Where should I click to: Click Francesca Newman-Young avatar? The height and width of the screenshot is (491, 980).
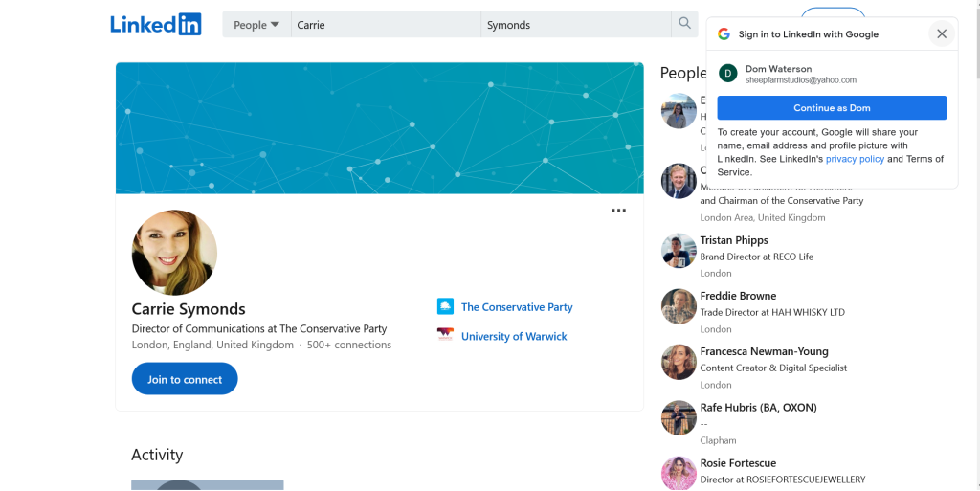(679, 363)
